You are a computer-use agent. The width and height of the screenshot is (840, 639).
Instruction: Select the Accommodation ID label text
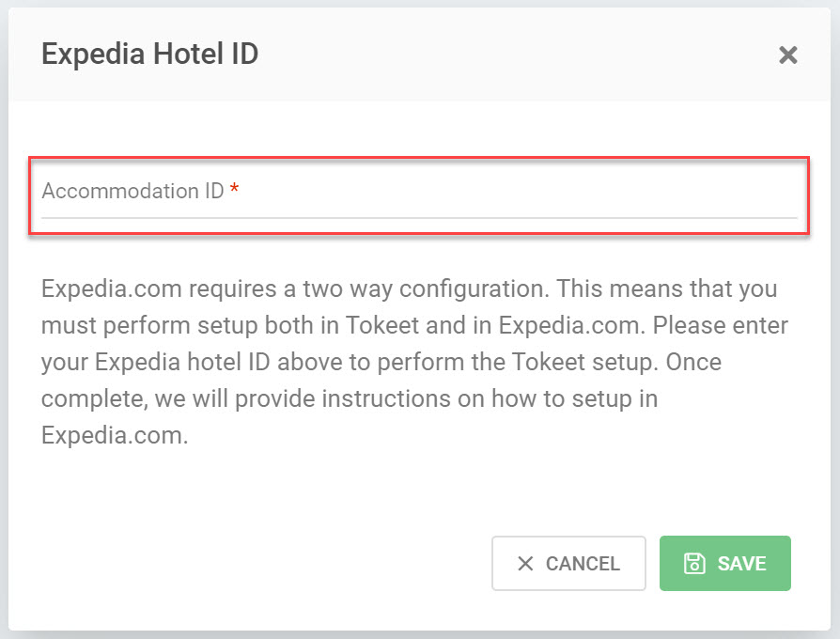click(x=132, y=191)
